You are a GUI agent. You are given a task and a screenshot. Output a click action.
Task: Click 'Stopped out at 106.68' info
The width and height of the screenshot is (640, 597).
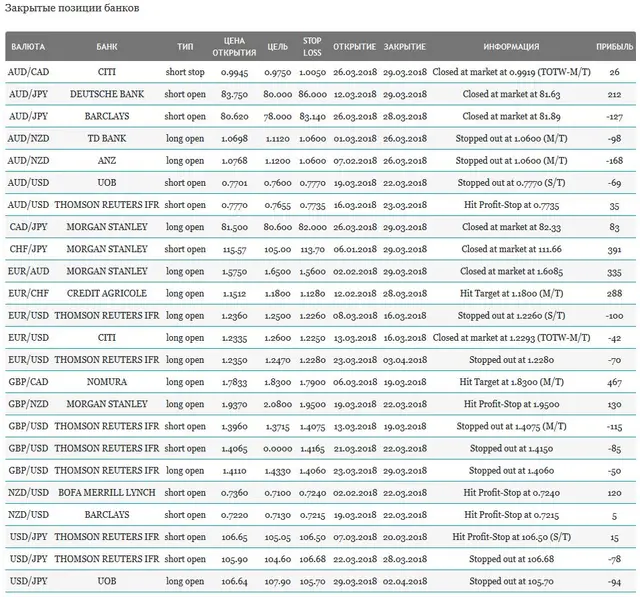[x=511, y=559]
